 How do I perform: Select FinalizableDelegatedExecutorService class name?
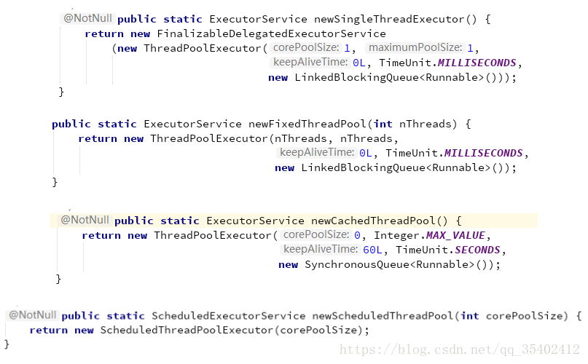pos(272,33)
